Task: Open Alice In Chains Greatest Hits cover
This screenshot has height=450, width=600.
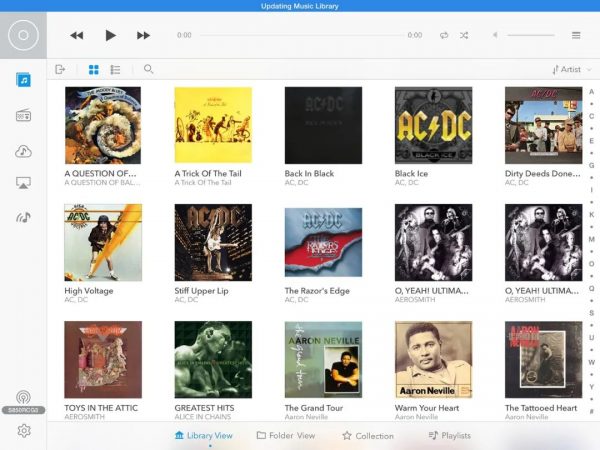Action: (213, 360)
